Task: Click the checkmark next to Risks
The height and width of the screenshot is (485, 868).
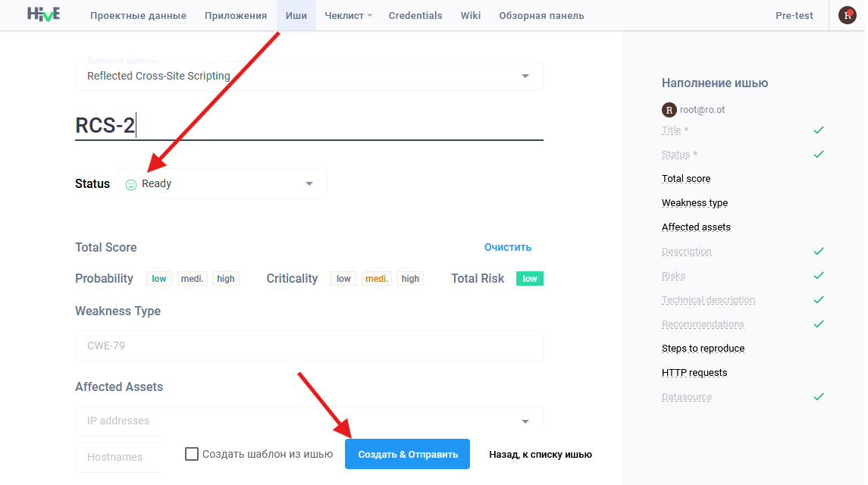Action: point(819,276)
